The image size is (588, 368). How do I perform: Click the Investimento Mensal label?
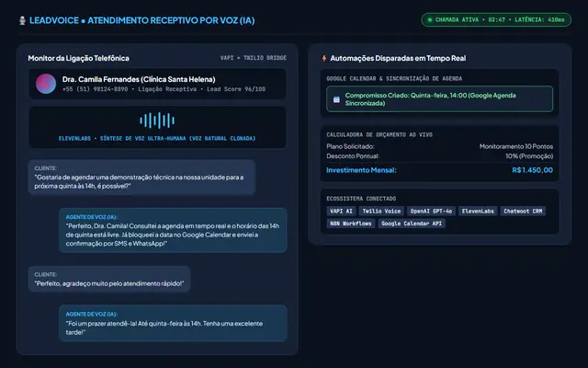pos(361,170)
